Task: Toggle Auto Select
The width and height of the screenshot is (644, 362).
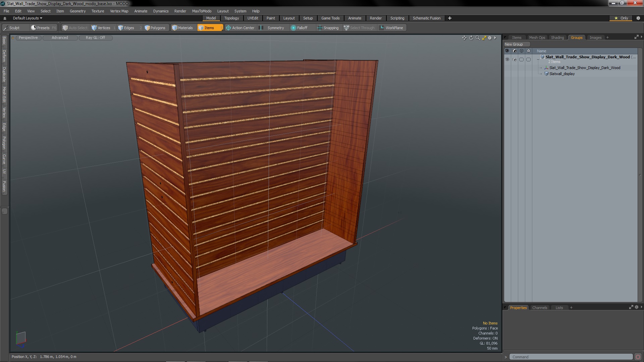Action: 75,28
